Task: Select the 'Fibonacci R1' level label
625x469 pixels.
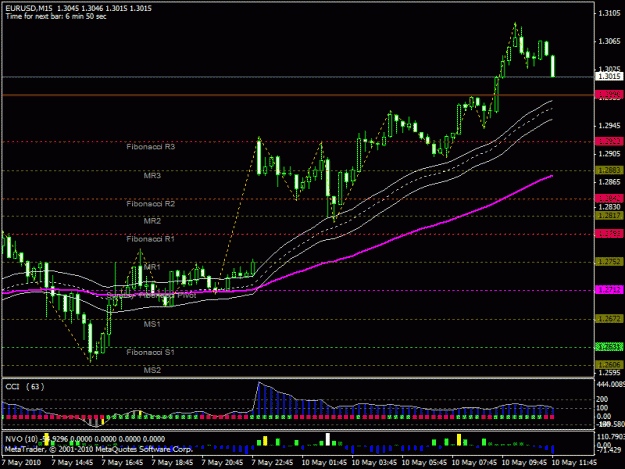Action: click(x=151, y=239)
